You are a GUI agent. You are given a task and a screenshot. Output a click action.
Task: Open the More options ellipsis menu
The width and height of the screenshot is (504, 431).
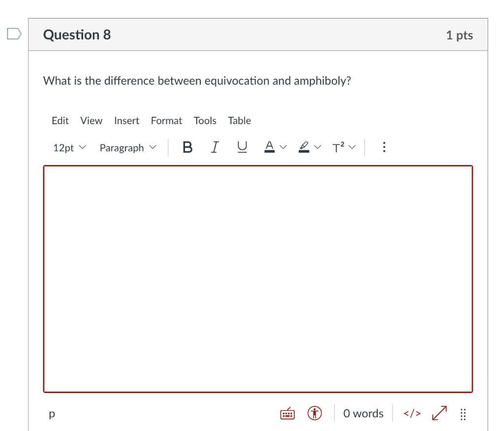point(384,147)
